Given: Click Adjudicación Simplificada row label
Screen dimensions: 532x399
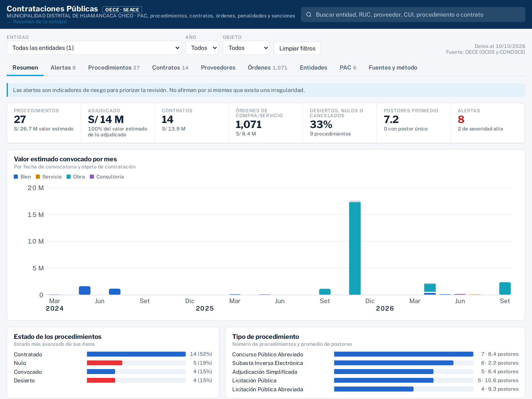Looking at the screenshot, I should coord(265,372).
